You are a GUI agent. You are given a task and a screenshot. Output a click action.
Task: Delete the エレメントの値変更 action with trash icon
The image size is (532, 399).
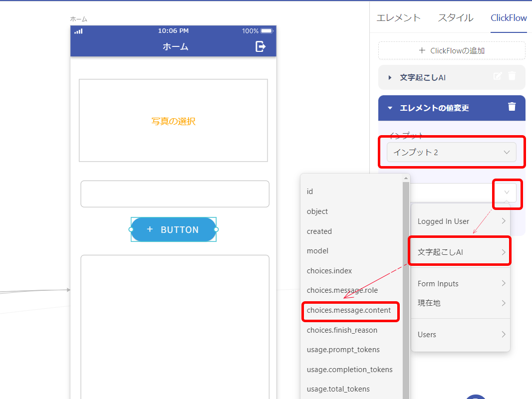click(512, 107)
